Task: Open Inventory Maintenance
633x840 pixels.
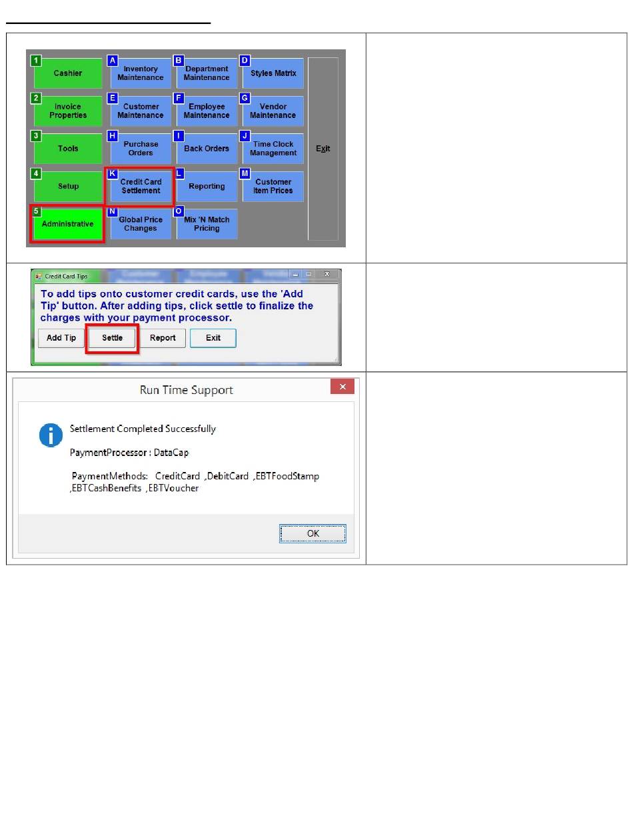Action: coord(140,73)
